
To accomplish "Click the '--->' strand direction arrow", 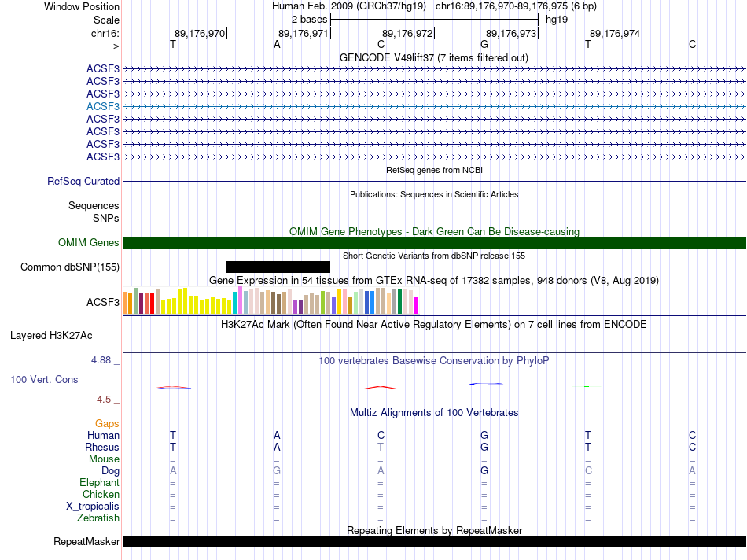I will coord(111,46).
